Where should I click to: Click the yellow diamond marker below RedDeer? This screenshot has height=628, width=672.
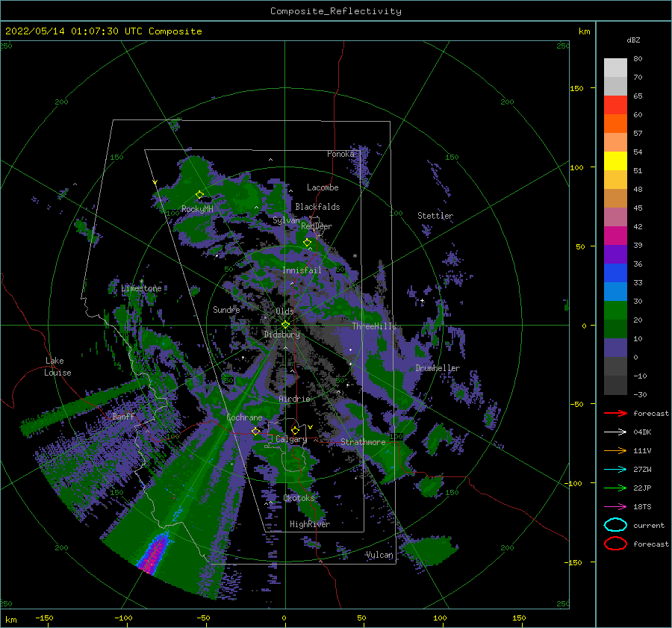(307, 243)
